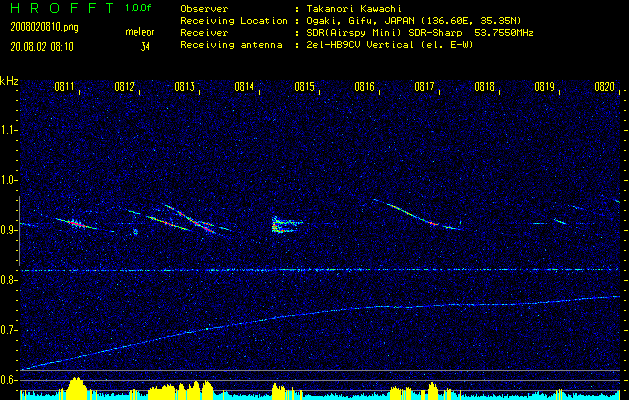Click the 1.0 frequency axis label
Screen dimensions: 629x400
pos(9,180)
